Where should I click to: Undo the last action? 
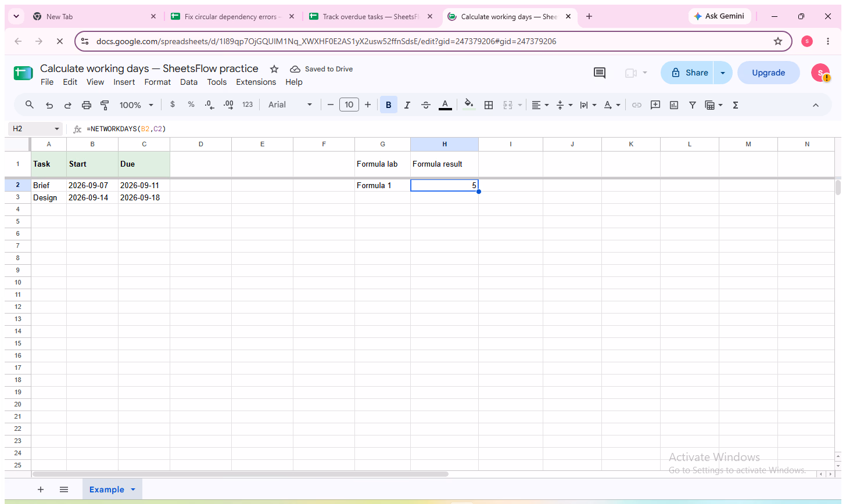pos(49,105)
